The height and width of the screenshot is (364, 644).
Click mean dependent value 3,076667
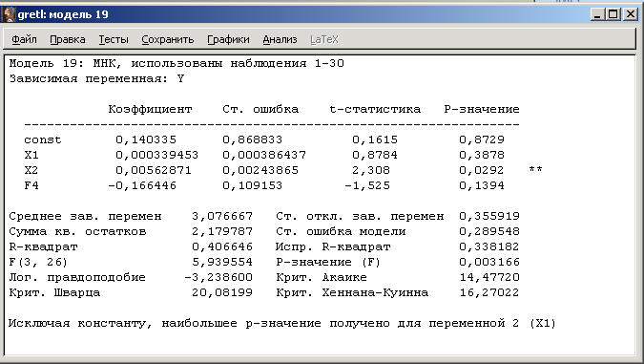coord(222,216)
